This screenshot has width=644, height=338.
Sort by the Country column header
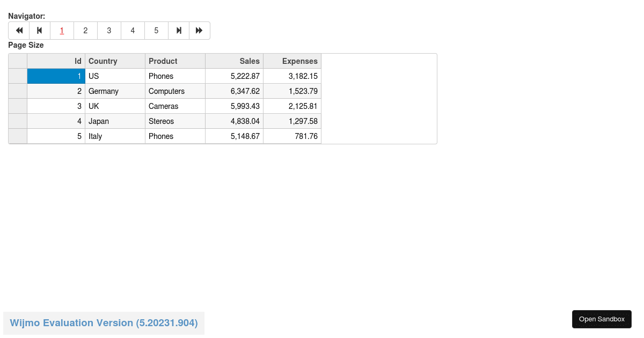click(x=115, y=61)
